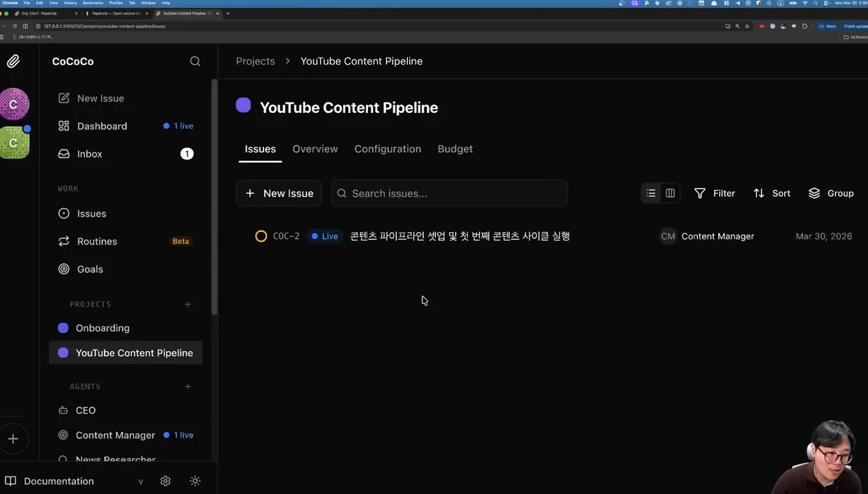Click the Chrome address bar URL
Screen dimensions: 868x494
click(x=105, y=26)
